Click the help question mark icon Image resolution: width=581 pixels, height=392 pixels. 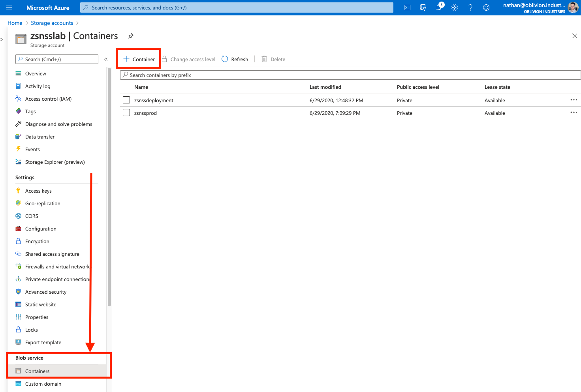pyautogui.click(x=470, y=8)
